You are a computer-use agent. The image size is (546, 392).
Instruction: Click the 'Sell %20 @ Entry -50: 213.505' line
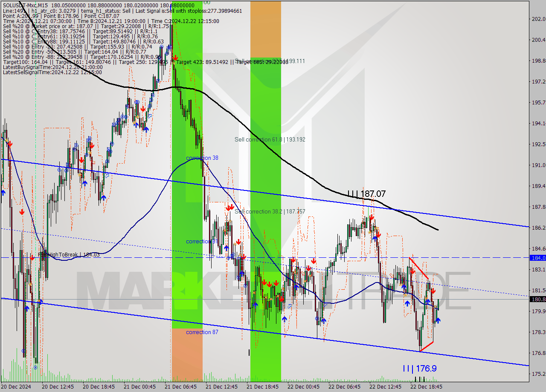74,52
